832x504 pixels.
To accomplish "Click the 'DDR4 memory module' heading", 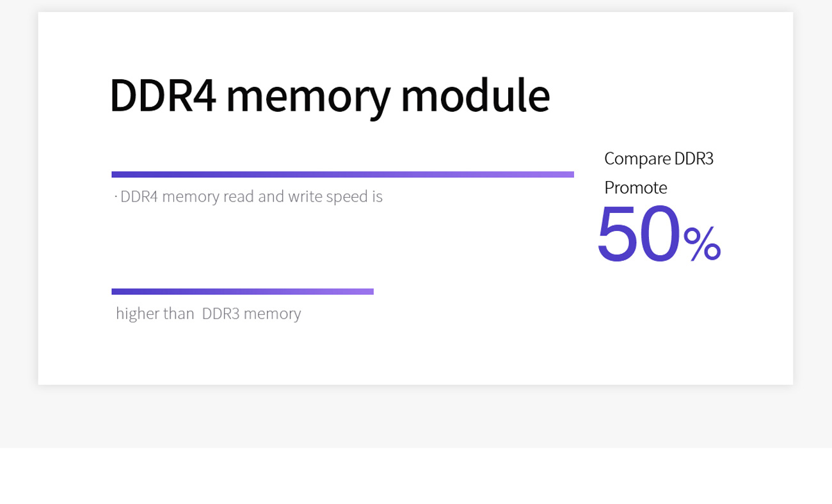I will coord(330,97).
